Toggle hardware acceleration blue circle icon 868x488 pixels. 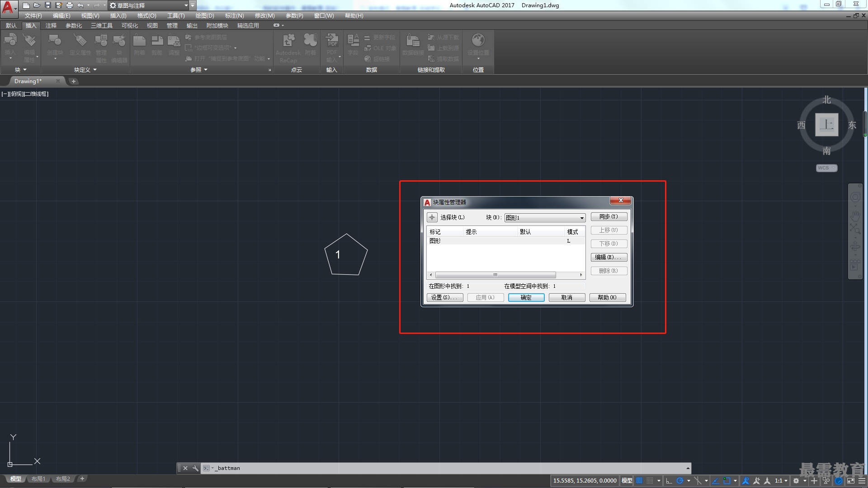click(x=839, y=481)
